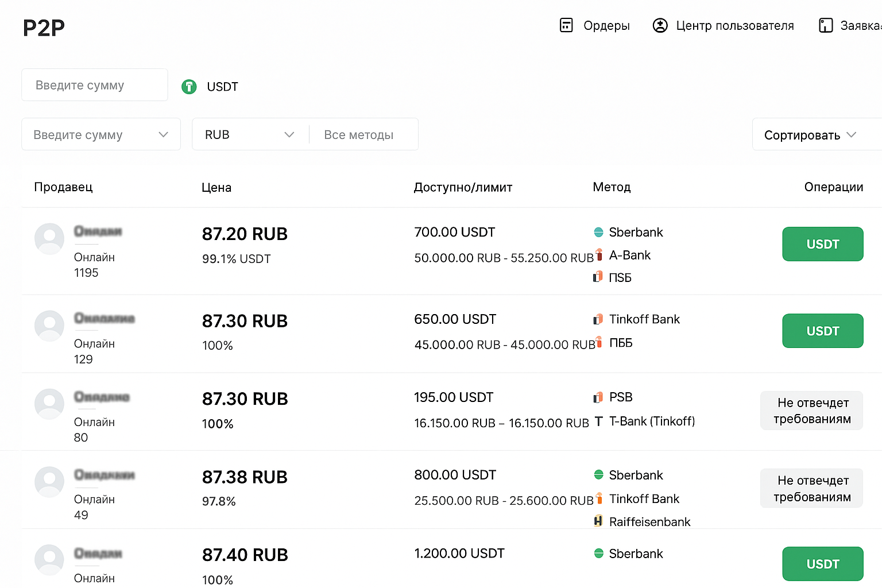This screenshot has width=882, height=588.
Task: Click the Заявка icon in header
Action: tap(826, 25)
